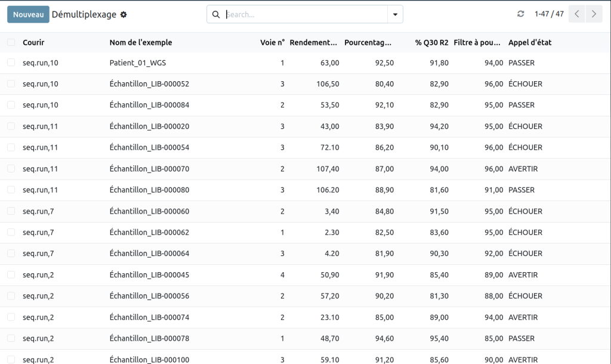
Task: Sort by Nom de l'exemple column
Action: 141,42
